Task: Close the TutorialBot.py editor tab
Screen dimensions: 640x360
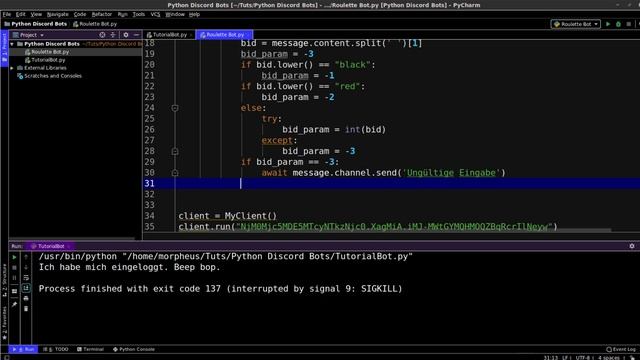Action: pyautogui.click(x=191, y=35)
